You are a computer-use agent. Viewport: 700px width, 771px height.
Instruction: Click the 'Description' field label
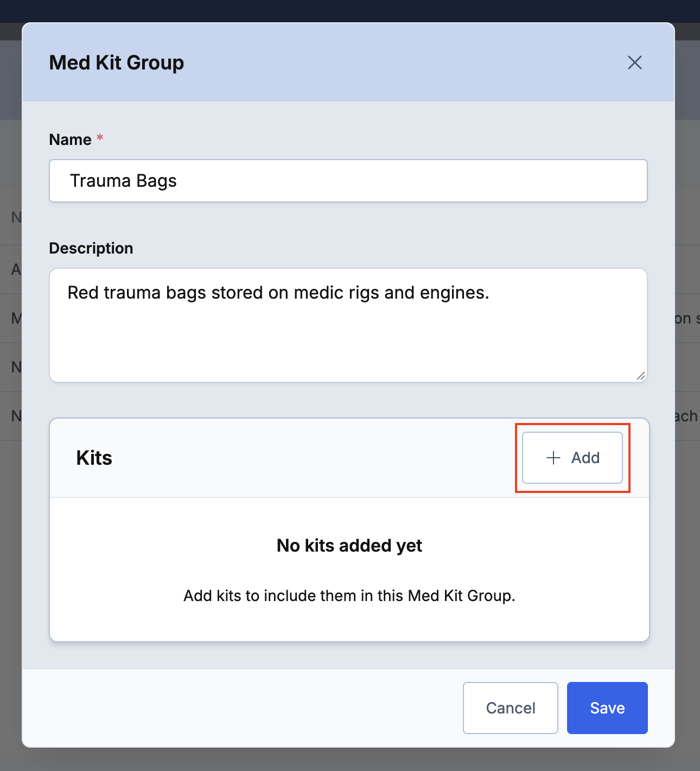91,248
